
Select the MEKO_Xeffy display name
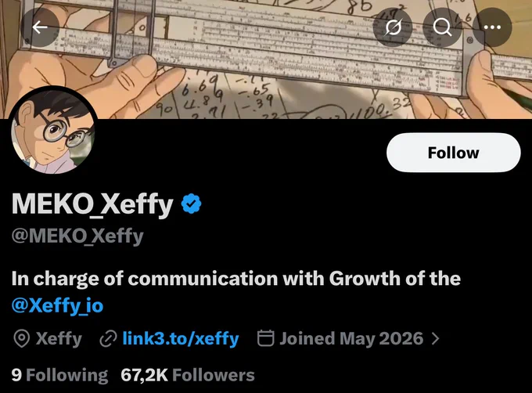click(92, 204)
